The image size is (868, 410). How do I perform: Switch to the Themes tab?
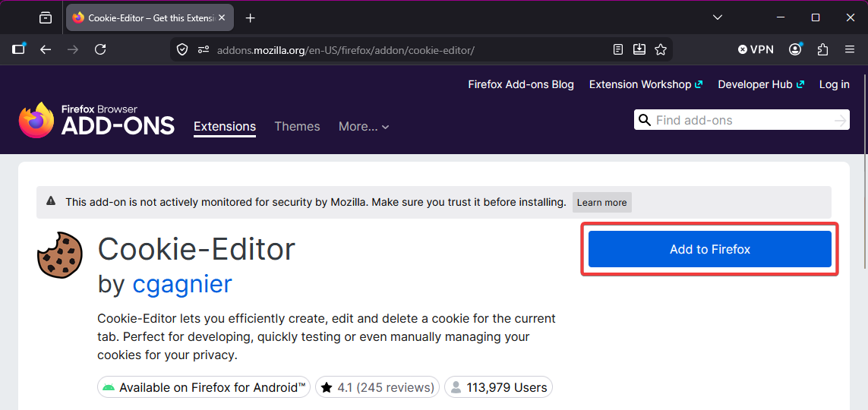297,127
